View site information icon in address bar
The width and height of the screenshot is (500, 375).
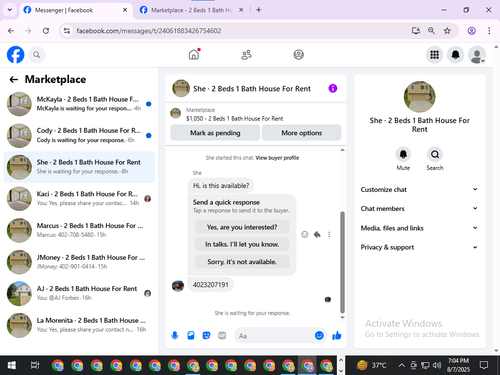[67, 31]
